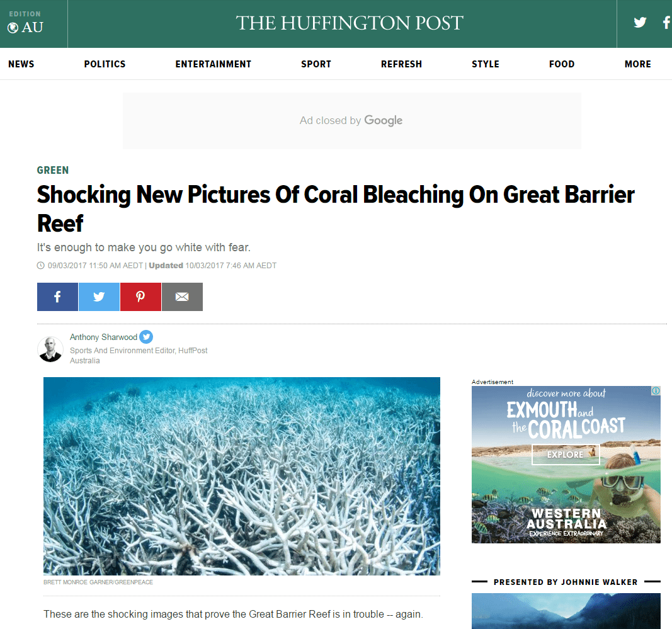Navigate to the SPORT section
The width and height of the screenshot is (672, 629).
click(316, 64)
